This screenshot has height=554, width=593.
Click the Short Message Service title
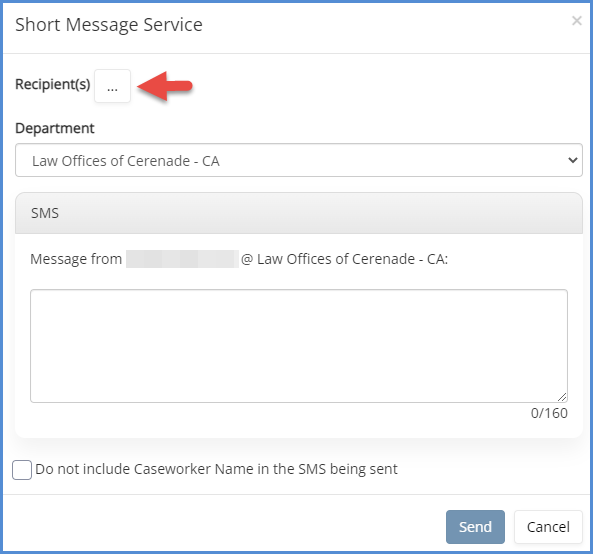tap(109, 25)
